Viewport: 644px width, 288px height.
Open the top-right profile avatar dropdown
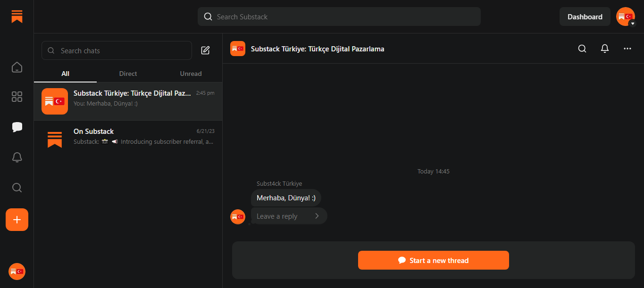click(x=626, y=16)
